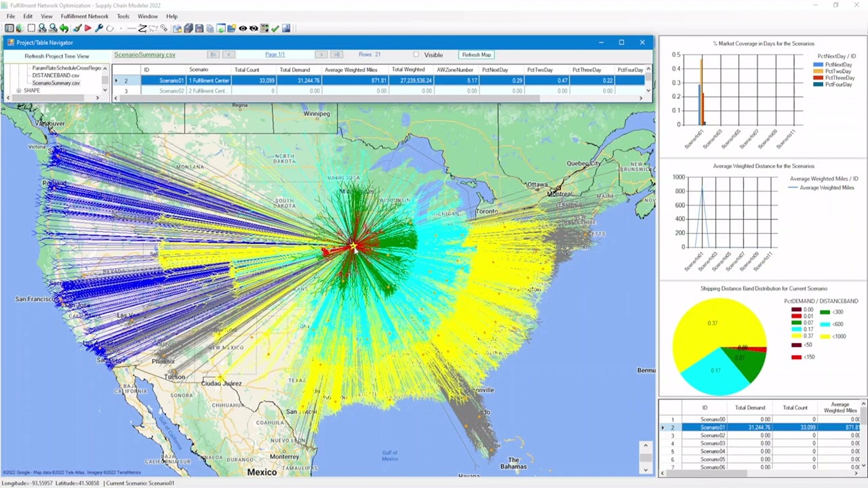Click the crossed eye hide icon
This screenshot has height=488, width=868.
(254, 28)
